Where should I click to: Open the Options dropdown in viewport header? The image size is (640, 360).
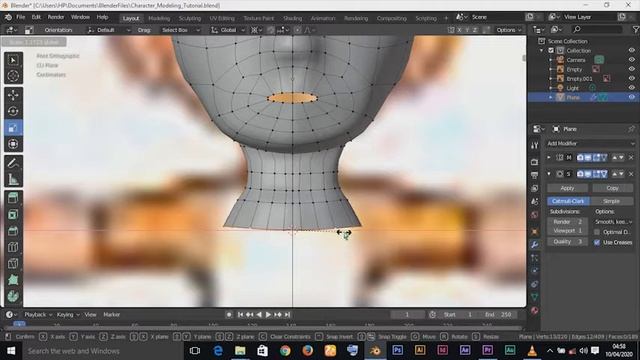(509, 30)
